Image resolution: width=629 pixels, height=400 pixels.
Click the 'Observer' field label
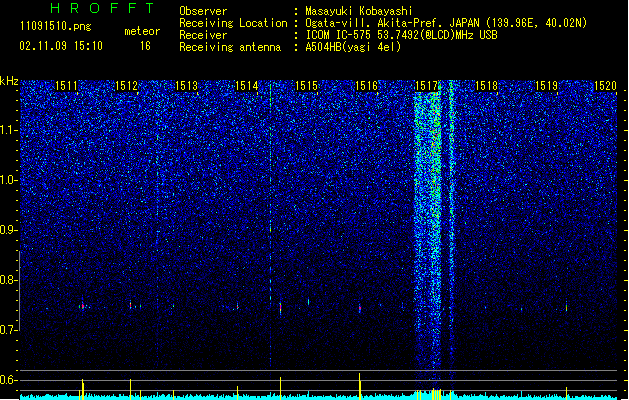click(203, 11)
